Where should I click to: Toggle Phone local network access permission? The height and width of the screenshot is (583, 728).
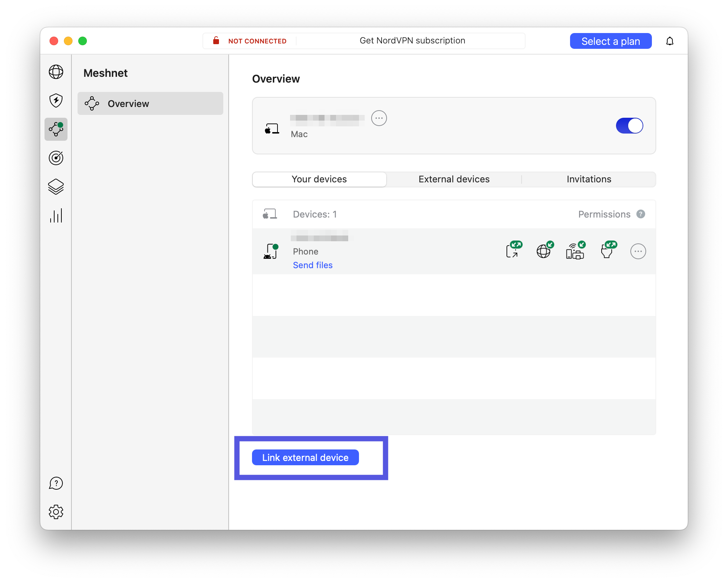pos(576,250)
